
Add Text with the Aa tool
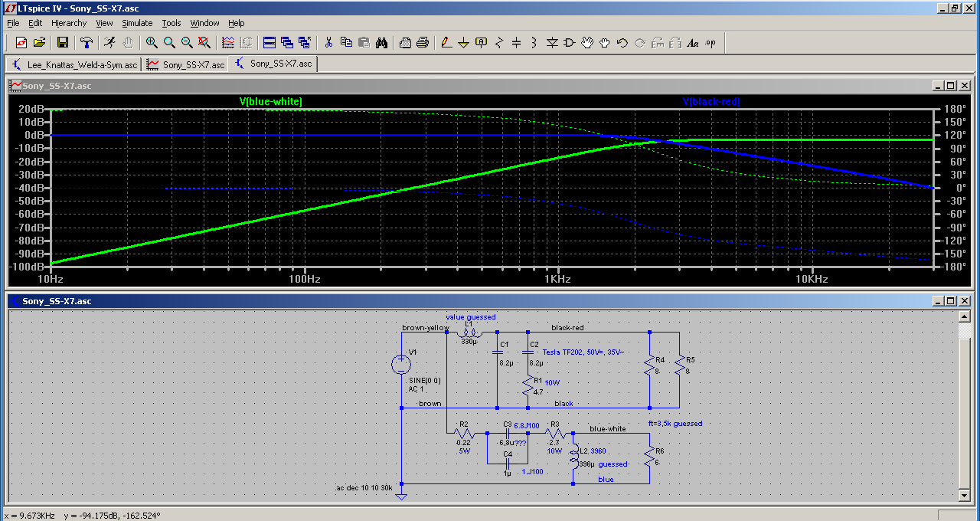click(693, 42)
